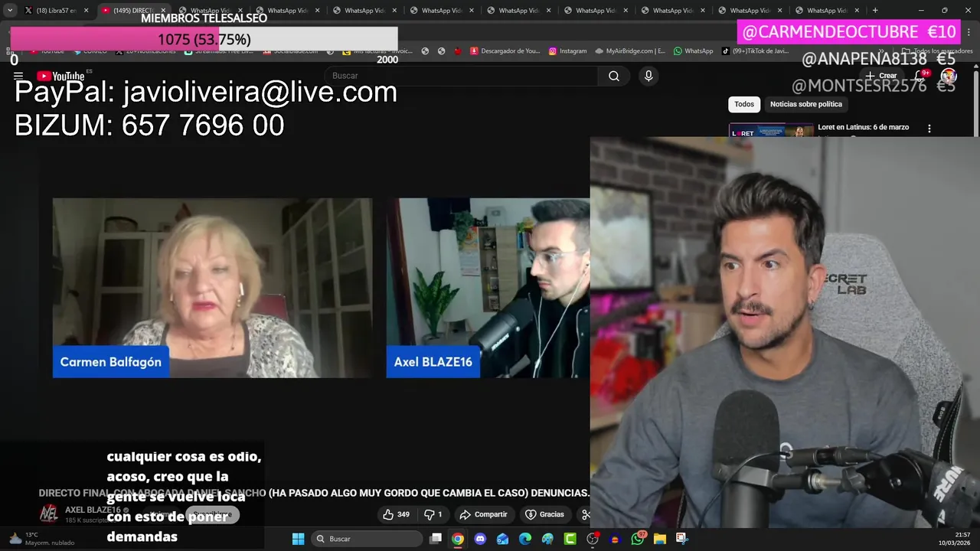Click the Chrome taskbar icon
This screenshot has width=980, height=551.
coord(458,539)
